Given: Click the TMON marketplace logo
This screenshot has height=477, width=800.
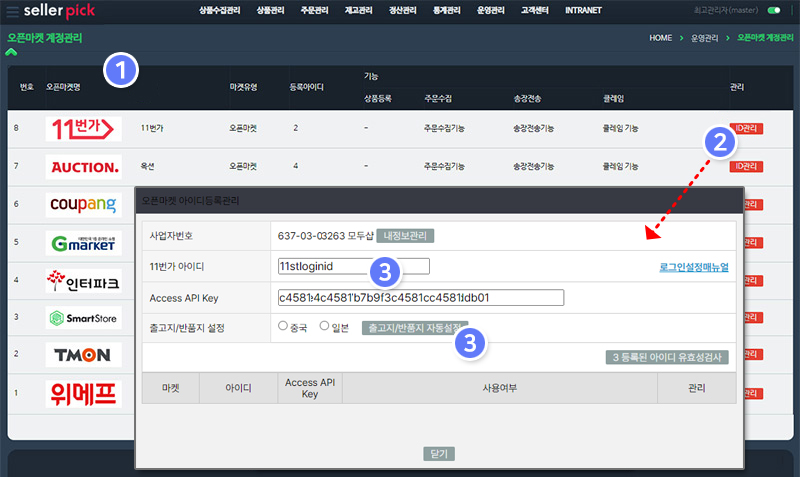Looking at the screenshot, I should click(x=84, y=355).
